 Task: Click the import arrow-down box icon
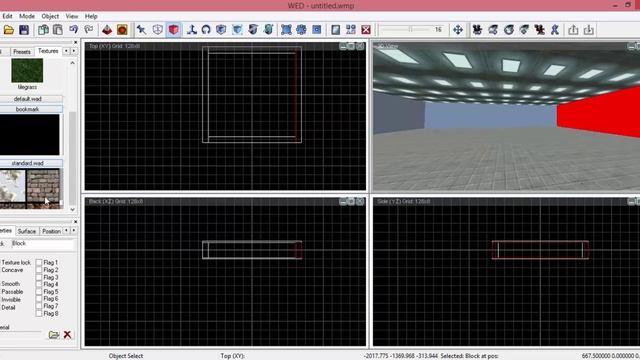[x=589, y=30]
